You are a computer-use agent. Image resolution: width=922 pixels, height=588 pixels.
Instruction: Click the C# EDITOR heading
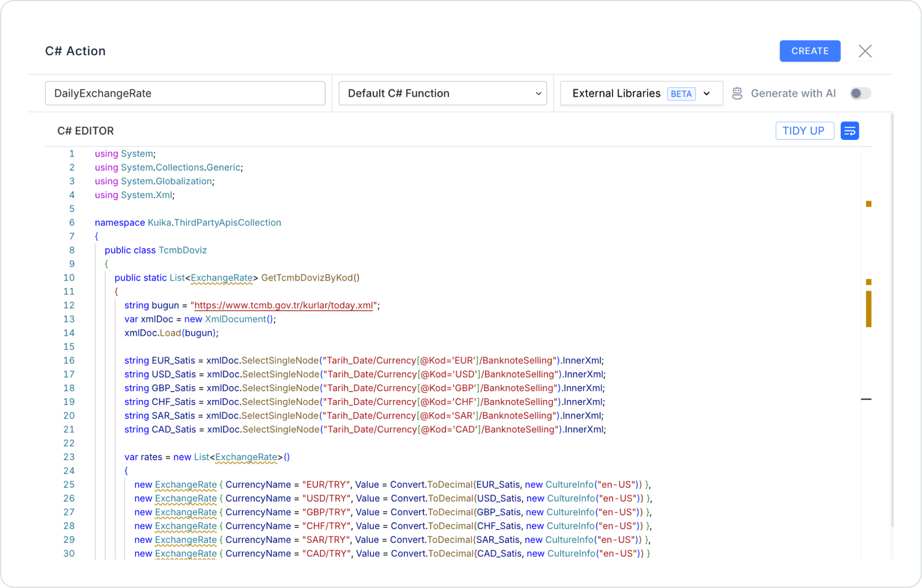click(x=85, y=131)
